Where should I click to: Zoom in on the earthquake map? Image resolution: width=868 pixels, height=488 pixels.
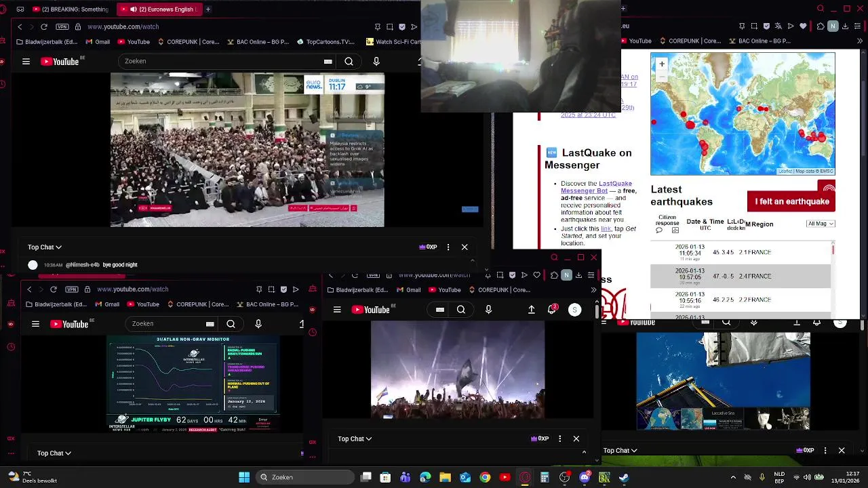tap(662, 64)
